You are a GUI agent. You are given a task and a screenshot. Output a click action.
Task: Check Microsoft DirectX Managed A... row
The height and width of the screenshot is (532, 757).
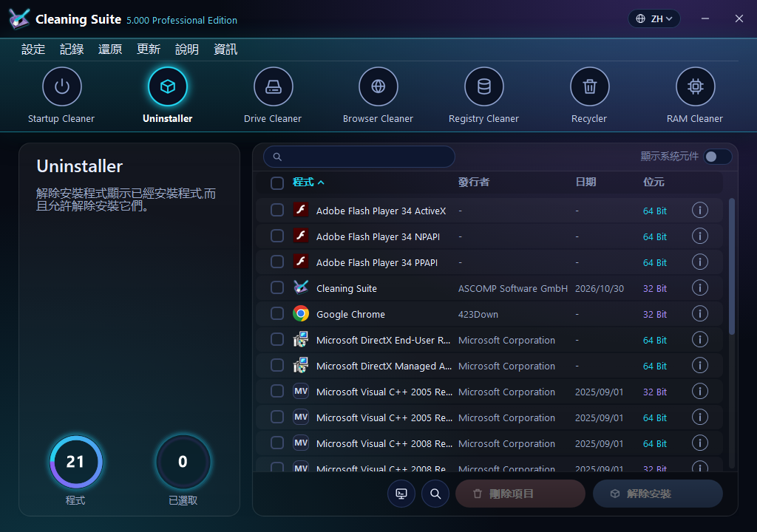coord(277,365)
